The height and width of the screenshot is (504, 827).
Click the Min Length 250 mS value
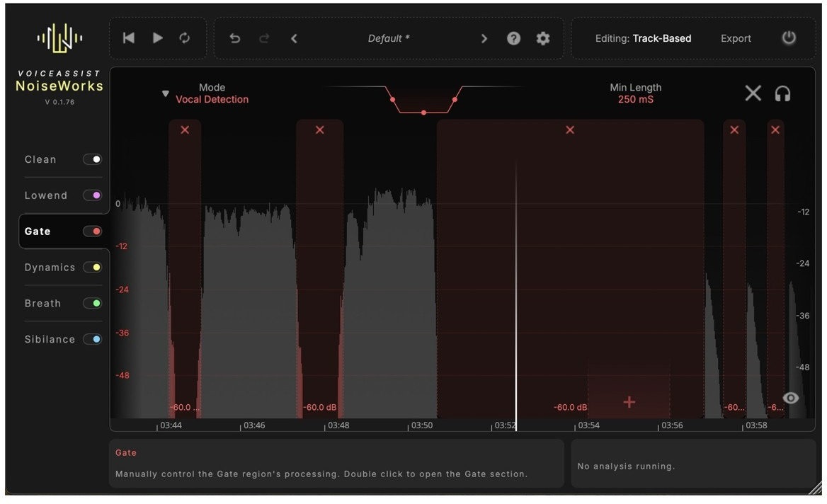click(x=636, y=99)
